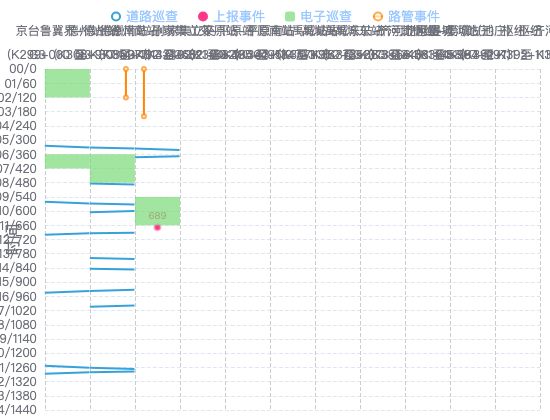Image resolution: width=550 pixels, height=420 pixels.
Task: Toggle series via 电子巡查 legend text
Action: (326, 16)
